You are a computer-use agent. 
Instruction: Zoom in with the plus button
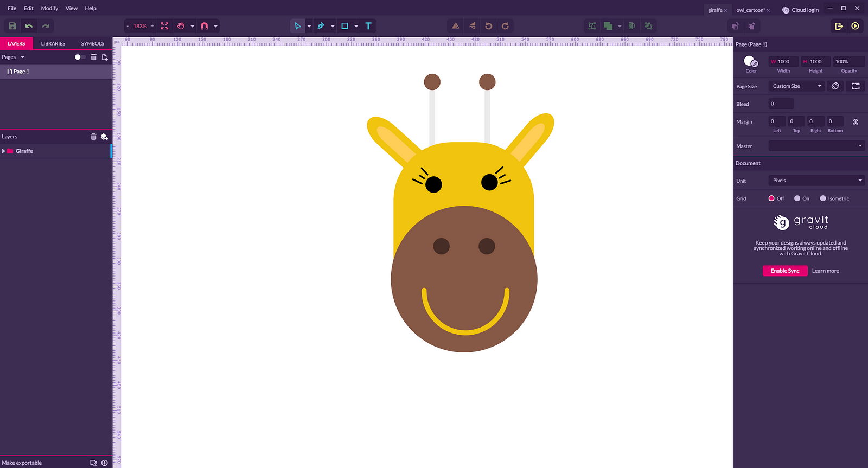[152, 26]
